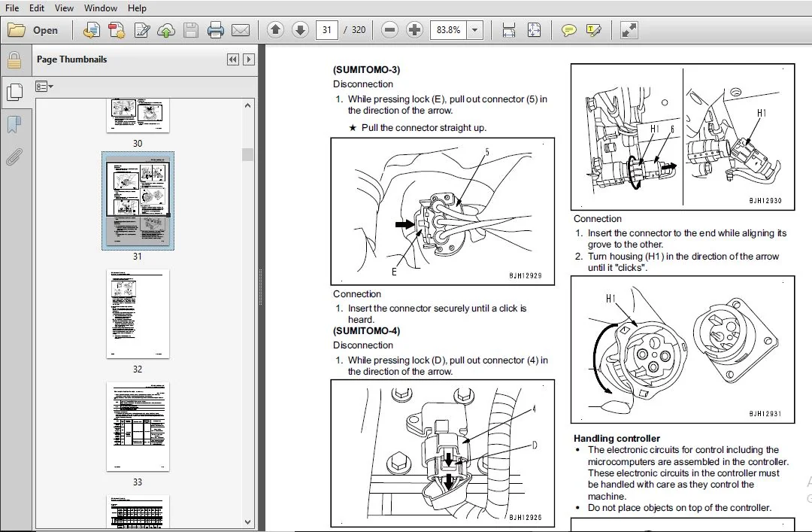Click the Open folder button
Image resolution: width=812 pixels, height=532 pixels.
tap(32, 30)
